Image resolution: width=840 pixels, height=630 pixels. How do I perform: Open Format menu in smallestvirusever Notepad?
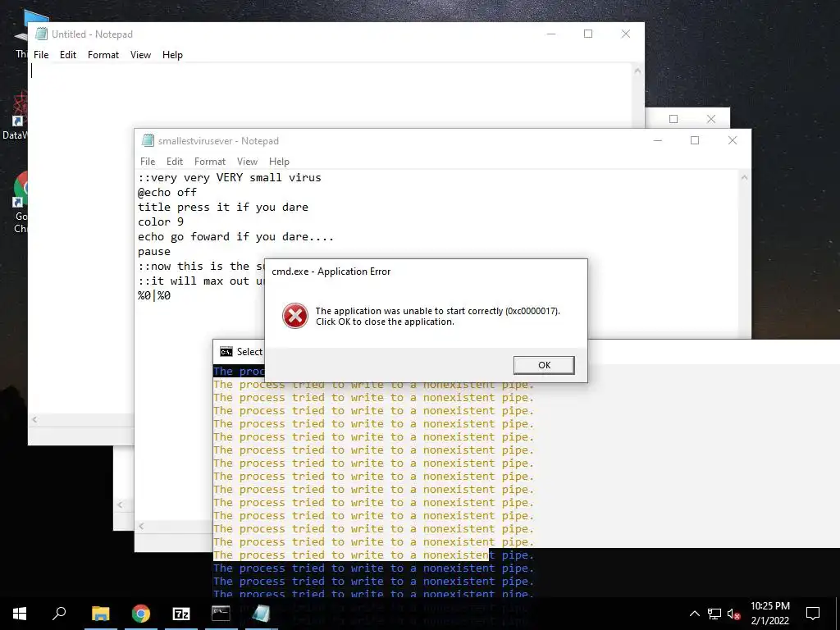210,162
